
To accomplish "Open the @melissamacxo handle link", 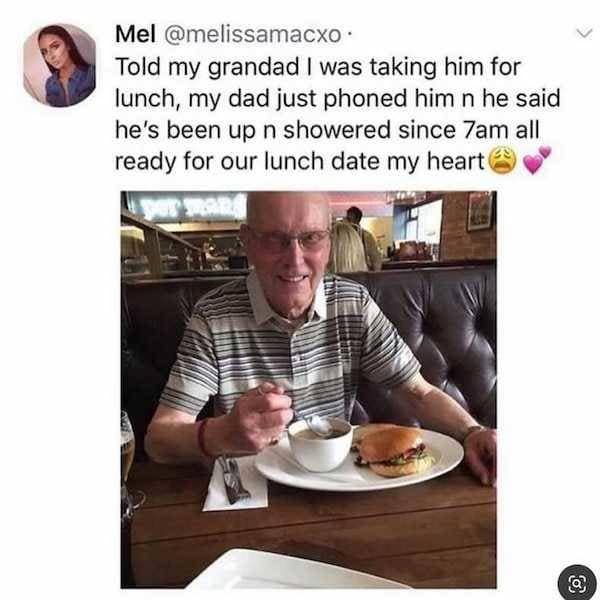I will (x=253, y=34).
